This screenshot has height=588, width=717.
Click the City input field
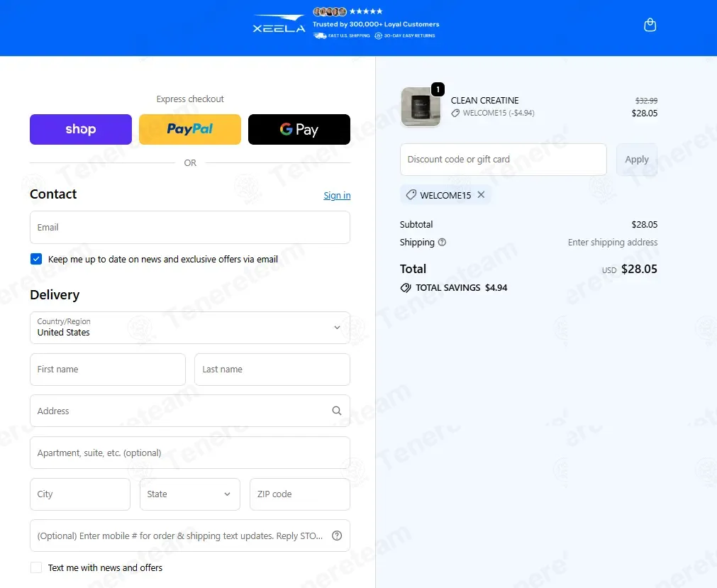[80, 494]
